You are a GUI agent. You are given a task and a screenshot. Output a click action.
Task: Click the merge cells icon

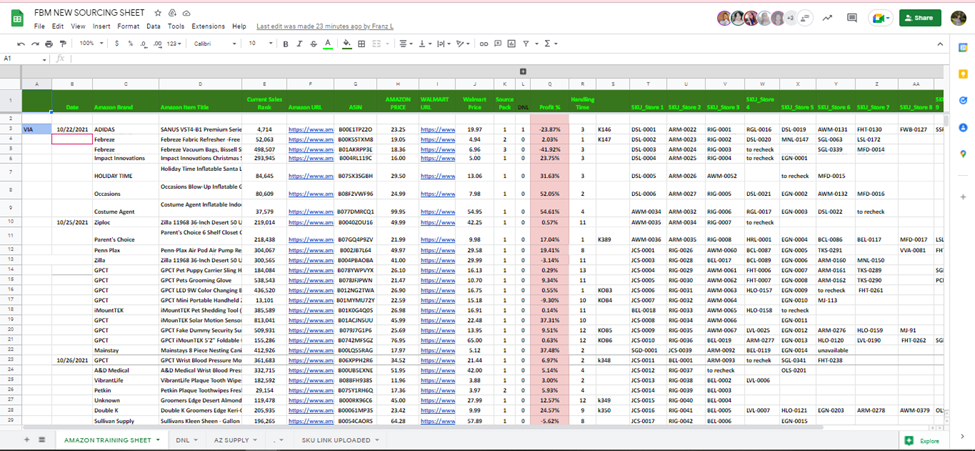[x=376, y=44]
